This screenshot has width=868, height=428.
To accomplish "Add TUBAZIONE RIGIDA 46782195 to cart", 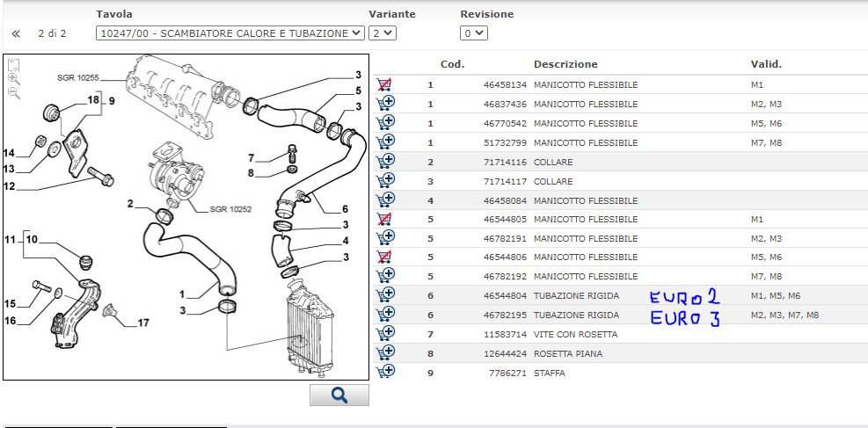I will pos(384,315).
